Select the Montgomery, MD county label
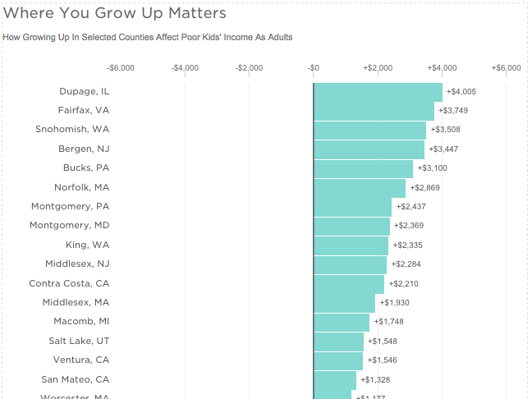532x399 pixels. pyautogui.click(x=69, y=226)
